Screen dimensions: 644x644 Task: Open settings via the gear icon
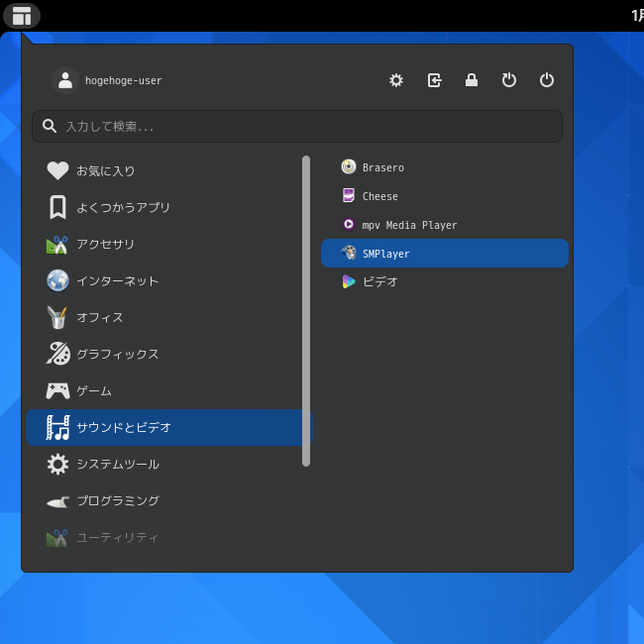pyautogui.click(x=396, y=80)
